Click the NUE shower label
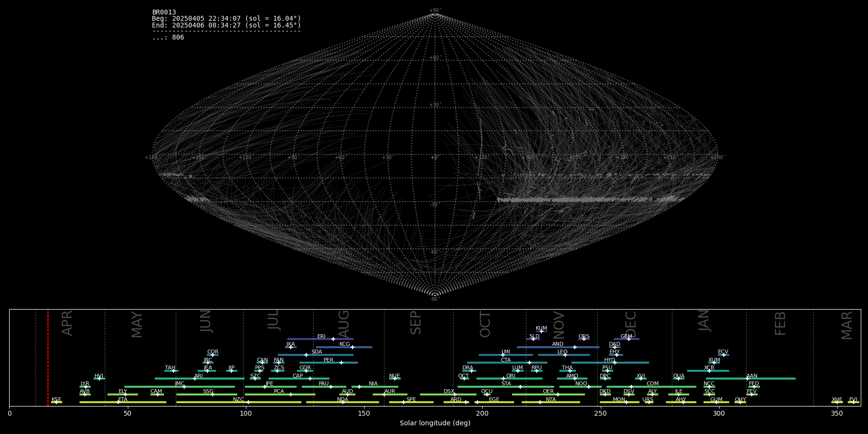 click(394, 376)
